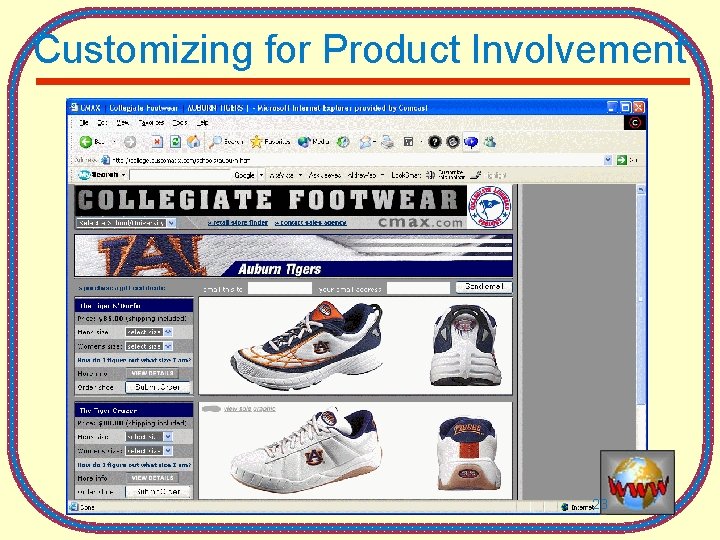This screenshot has width=720, height=540.
Task: Click the page icon in address bar
Action: point(105,160)
